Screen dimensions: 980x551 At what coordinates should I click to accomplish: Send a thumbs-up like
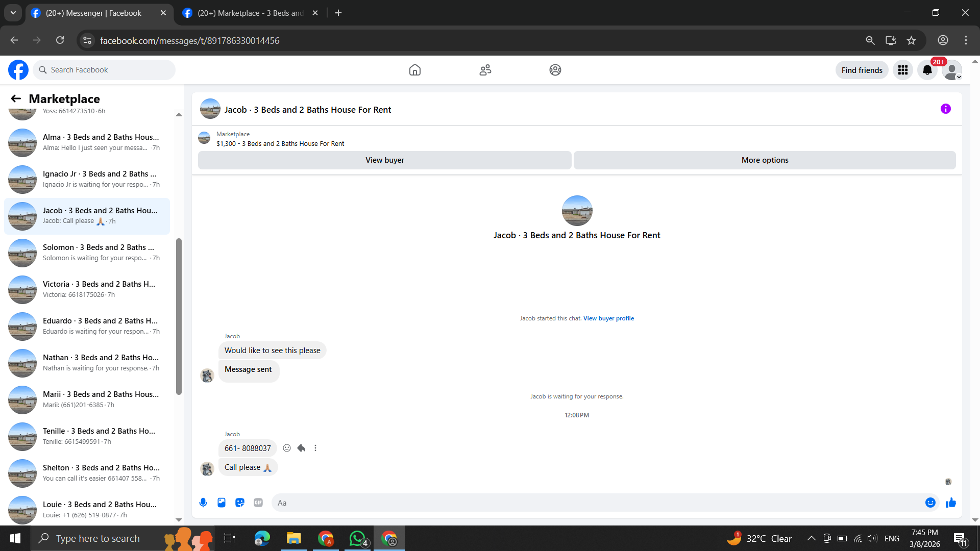tap(950, 503)
